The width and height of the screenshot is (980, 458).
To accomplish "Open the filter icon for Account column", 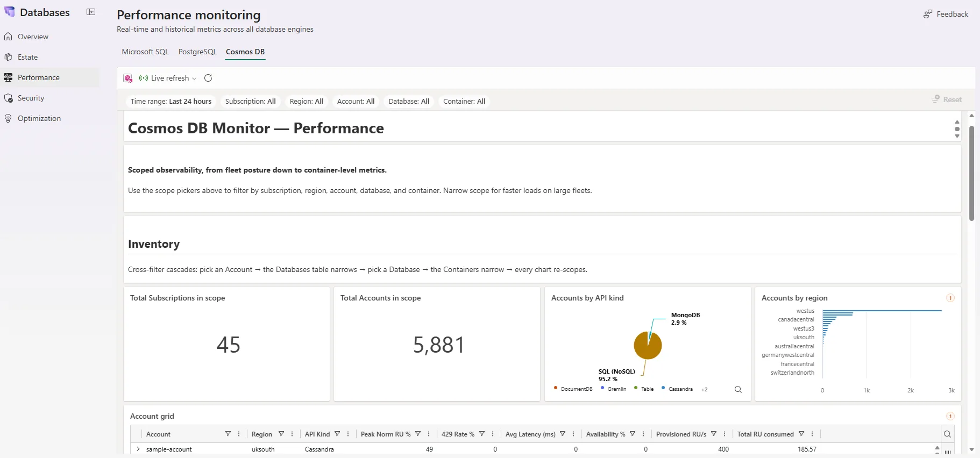I will pos(228,434).
